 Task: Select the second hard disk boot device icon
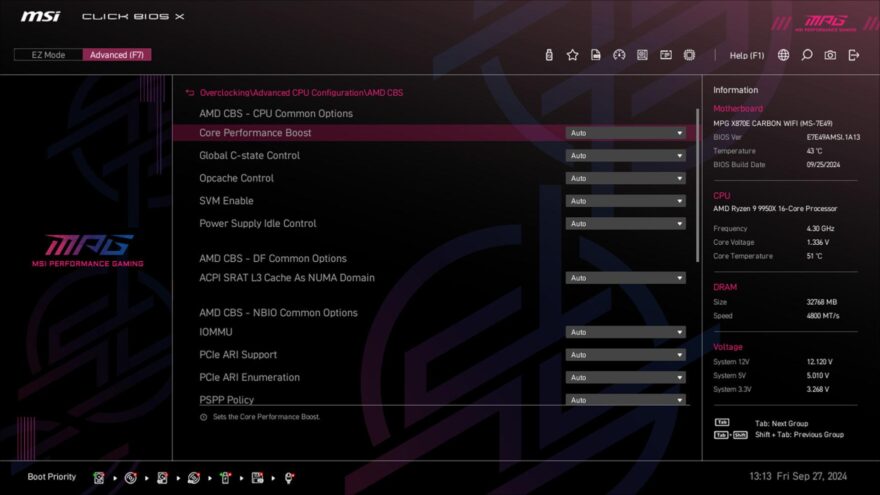click(x=162, y=478)
